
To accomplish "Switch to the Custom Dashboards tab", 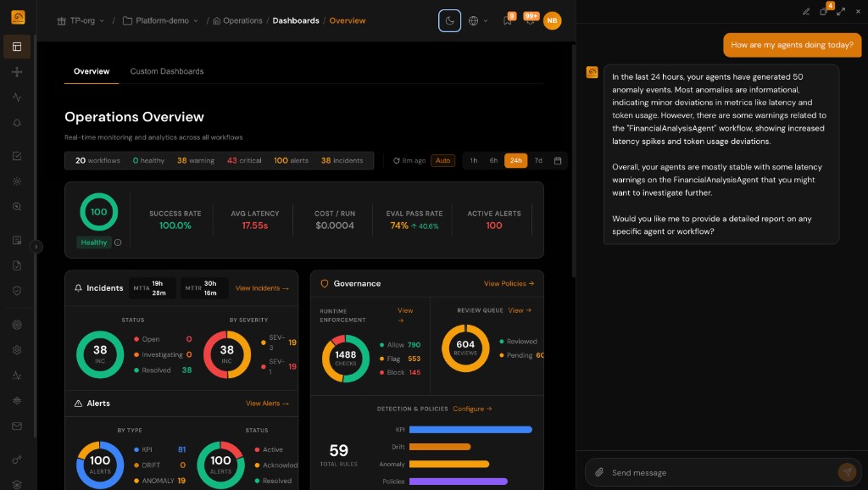I will click(x=166, y=71).
